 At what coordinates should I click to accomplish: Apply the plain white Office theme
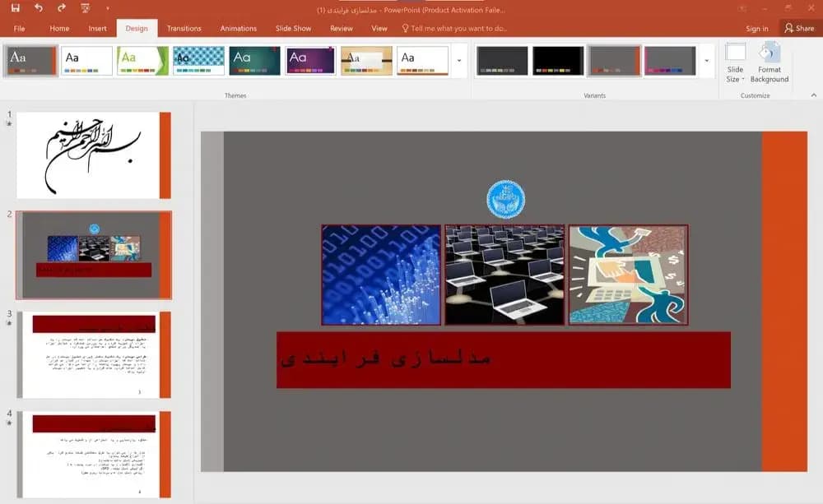[86, 61]
